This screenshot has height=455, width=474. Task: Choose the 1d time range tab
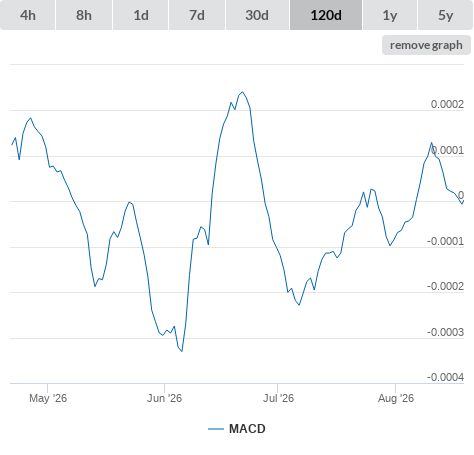[x=141, y=15]
